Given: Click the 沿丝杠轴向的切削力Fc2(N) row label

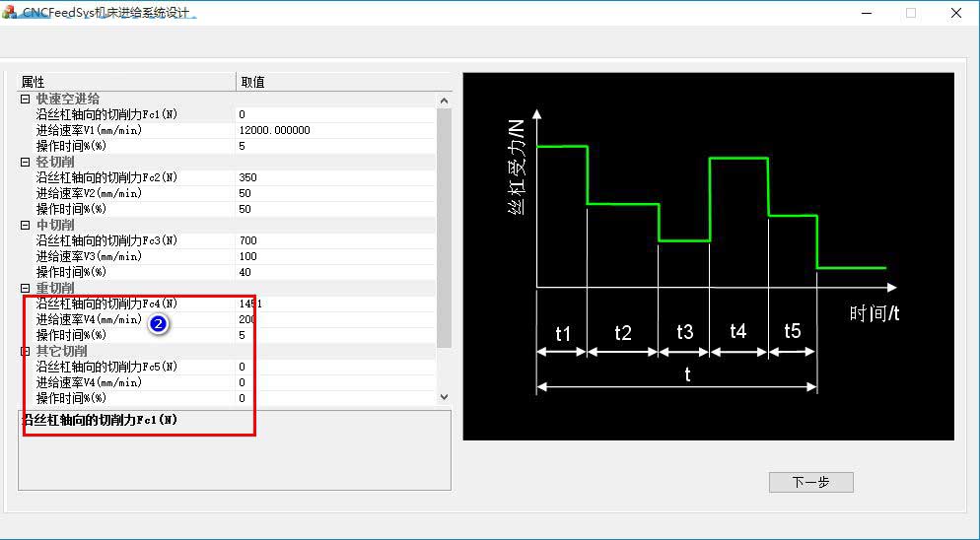Looking at the screenshot, I should click(x=106, y=177).
